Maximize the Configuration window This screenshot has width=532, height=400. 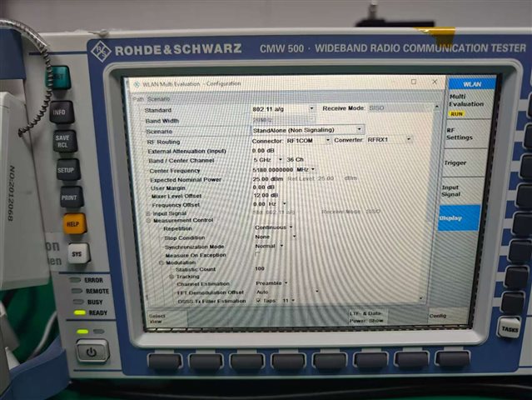point(414,82)
